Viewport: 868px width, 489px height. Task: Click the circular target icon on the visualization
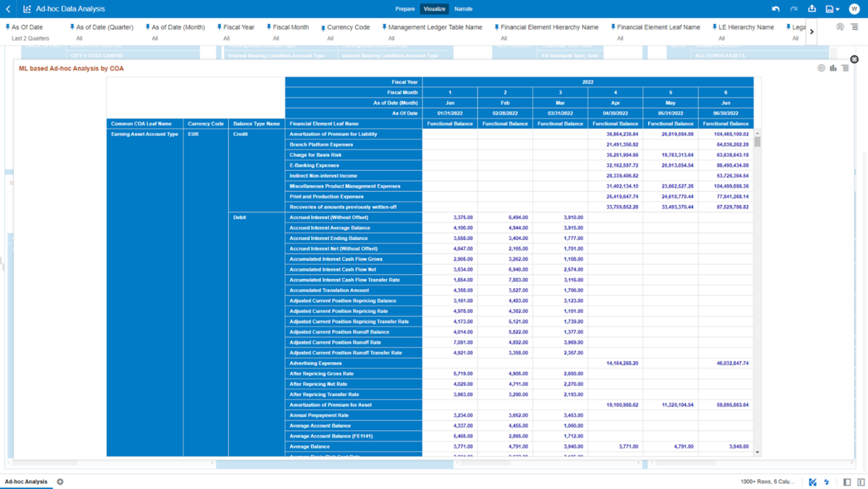coord(821,68)
